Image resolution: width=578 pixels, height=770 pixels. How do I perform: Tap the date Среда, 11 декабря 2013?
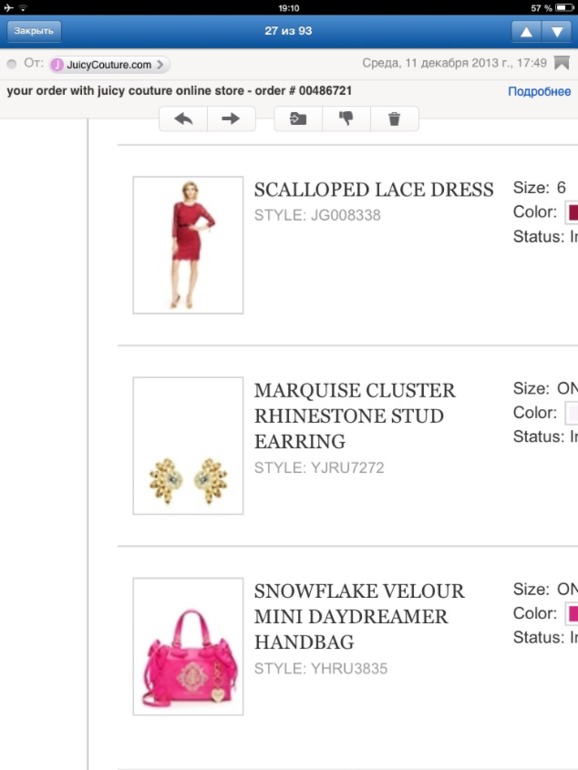pos(454,63)
